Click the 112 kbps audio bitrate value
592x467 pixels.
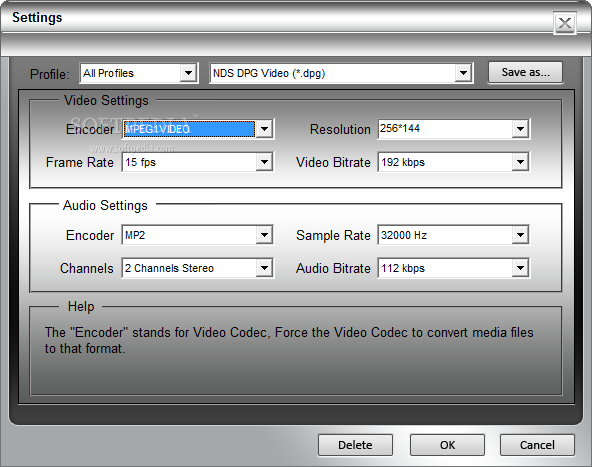point(445,268)
